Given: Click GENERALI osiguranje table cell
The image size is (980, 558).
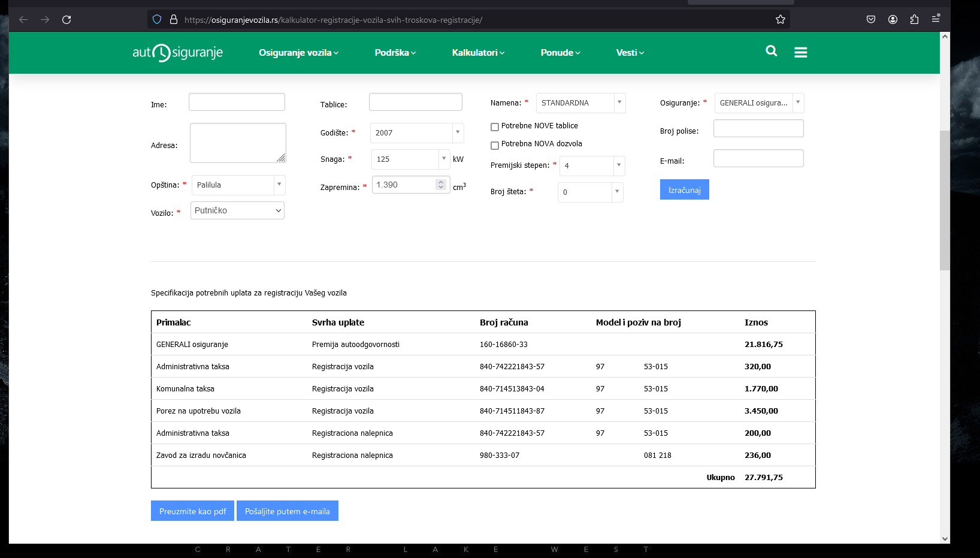Looking at the screenshot, I should point(192,345).
